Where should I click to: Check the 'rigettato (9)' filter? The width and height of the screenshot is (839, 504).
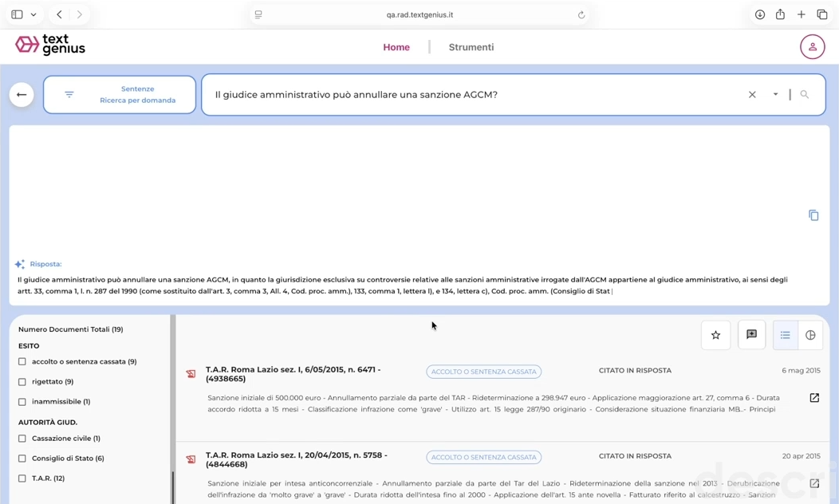click(x=22, y=382)
